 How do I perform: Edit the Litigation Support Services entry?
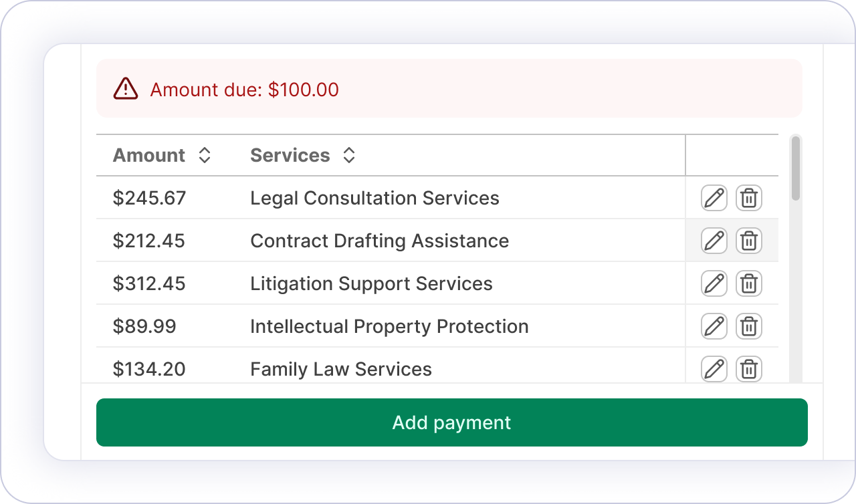tap(714, 284)
